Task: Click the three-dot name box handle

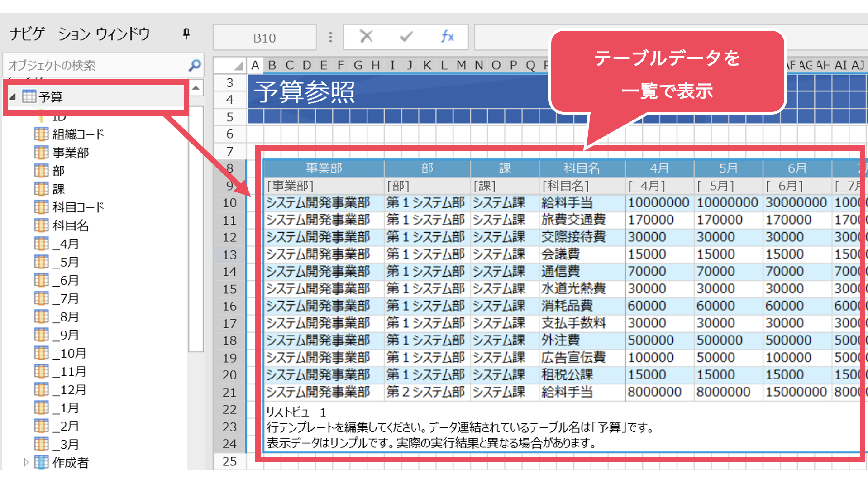Action: pyautogui.click(x=330, y=37)
